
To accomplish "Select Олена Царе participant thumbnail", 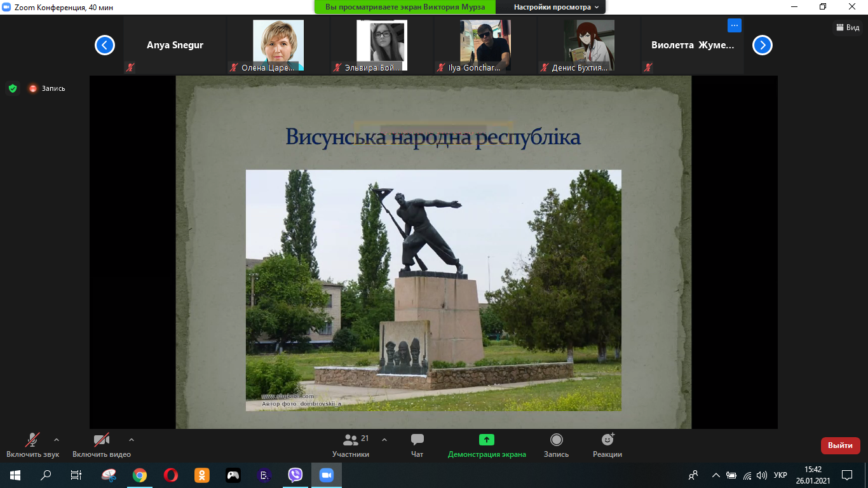I will (x=278, y=45).
